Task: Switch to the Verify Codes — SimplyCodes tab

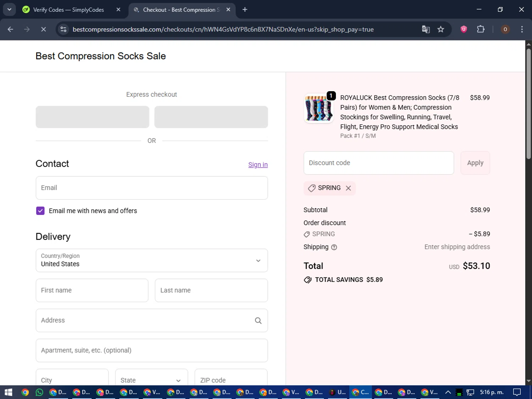Action: 68,10
